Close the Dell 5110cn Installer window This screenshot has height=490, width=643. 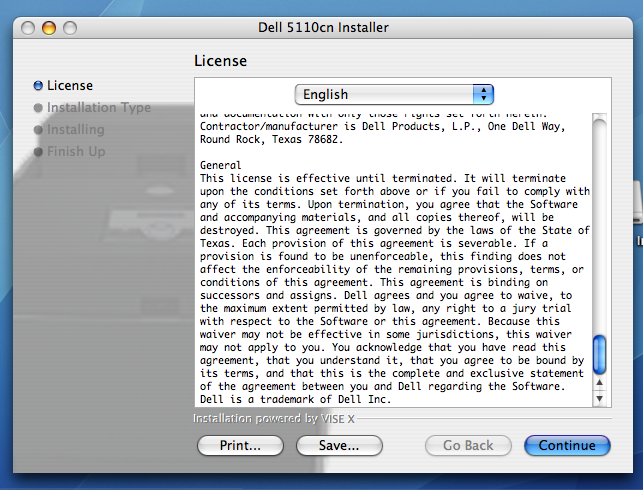pos(28,28)
